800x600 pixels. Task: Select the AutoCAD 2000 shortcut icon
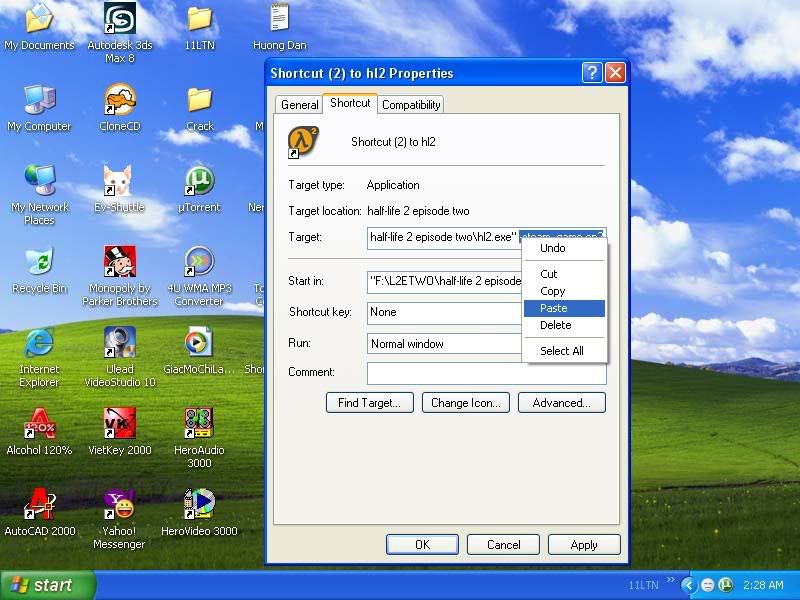pos(40,512)
